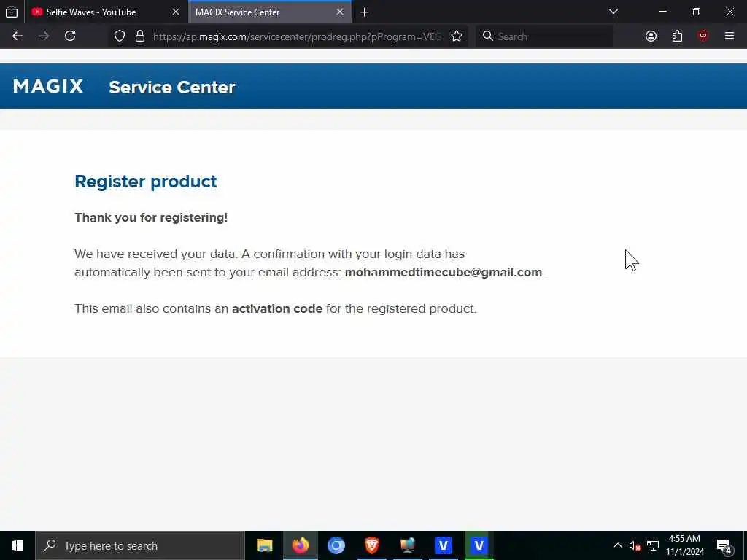
Task: Open the muted volume tray icon
Action: [635, 545]
